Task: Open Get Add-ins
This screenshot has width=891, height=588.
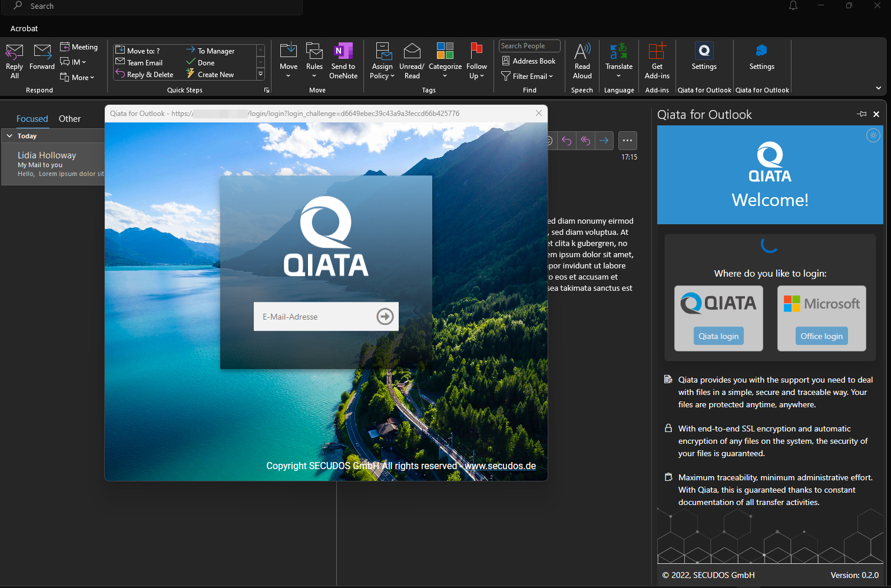Action: coord(657,61)
